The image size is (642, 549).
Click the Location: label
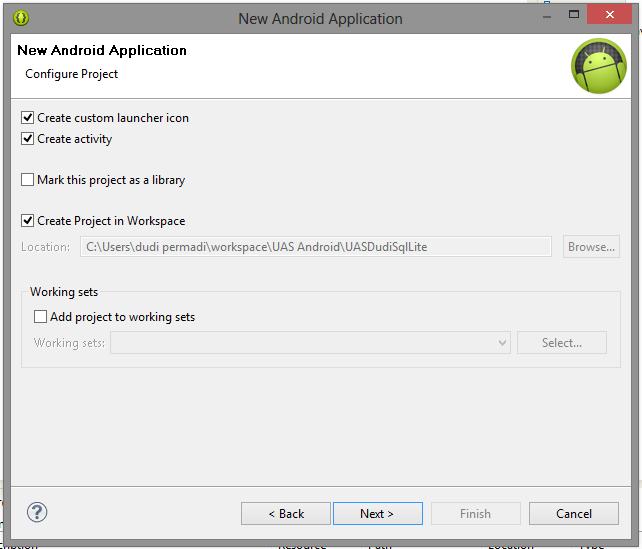[45, 247]
